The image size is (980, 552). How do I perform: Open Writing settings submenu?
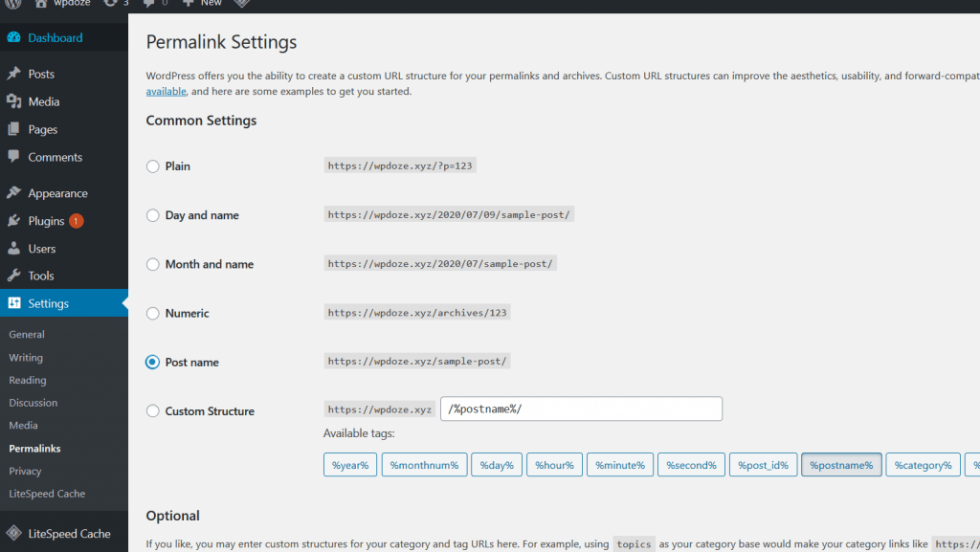pos(26,357)
